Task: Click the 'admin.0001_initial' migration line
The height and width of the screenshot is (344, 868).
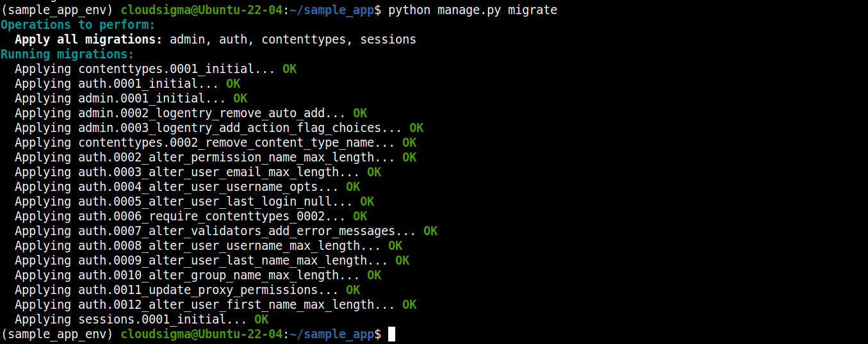Action: pyautogui.click(x=131, y=99)
